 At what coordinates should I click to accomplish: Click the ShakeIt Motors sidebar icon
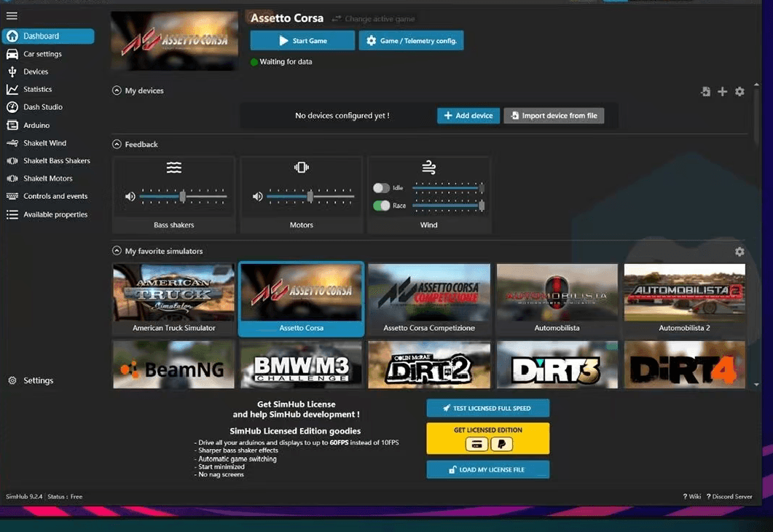[x=12, y=179]
